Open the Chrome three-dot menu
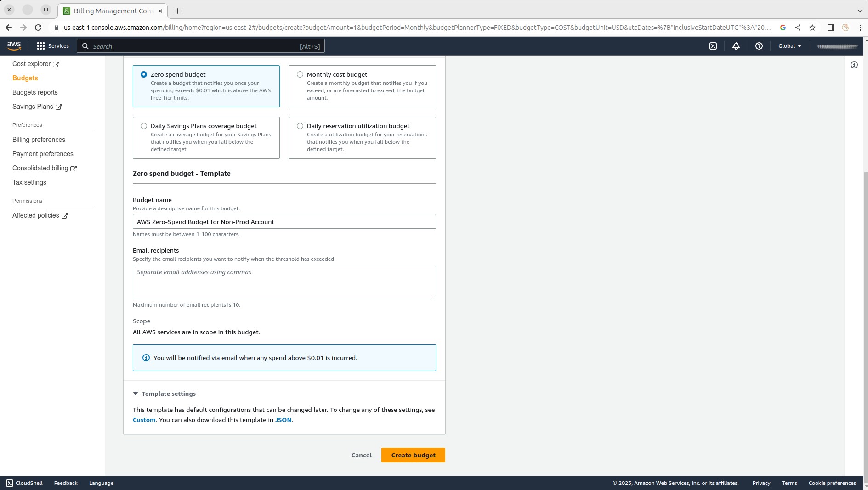 860,28
